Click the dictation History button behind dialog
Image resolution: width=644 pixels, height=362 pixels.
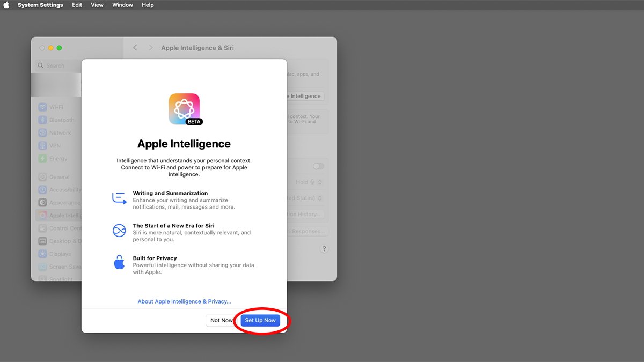pyautogui.click(x=306, y=214)
